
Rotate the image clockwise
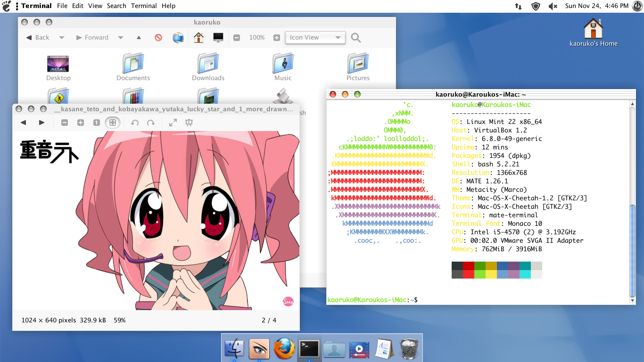click(x=151, y=123)
